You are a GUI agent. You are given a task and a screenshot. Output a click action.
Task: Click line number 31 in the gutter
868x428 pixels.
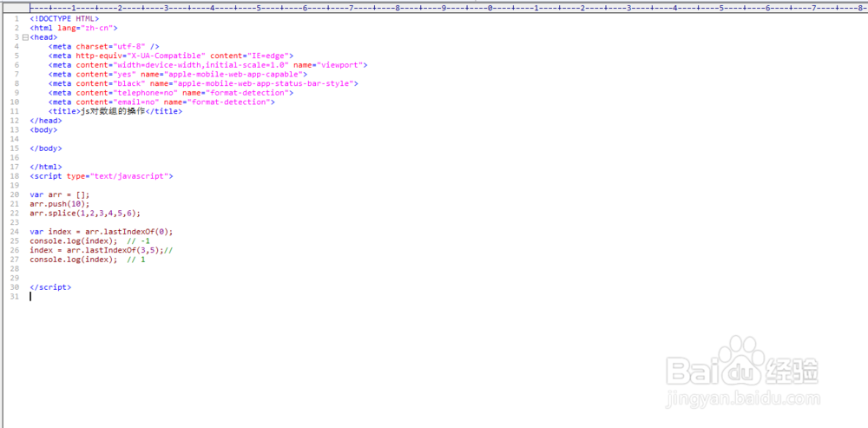coord(15,297)
